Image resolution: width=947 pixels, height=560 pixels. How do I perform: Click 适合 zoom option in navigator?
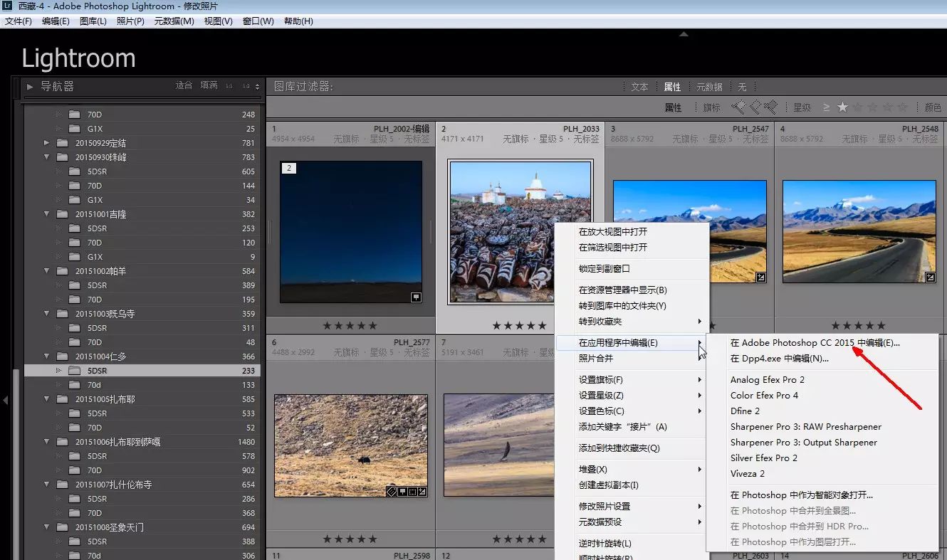click(184, 85)
